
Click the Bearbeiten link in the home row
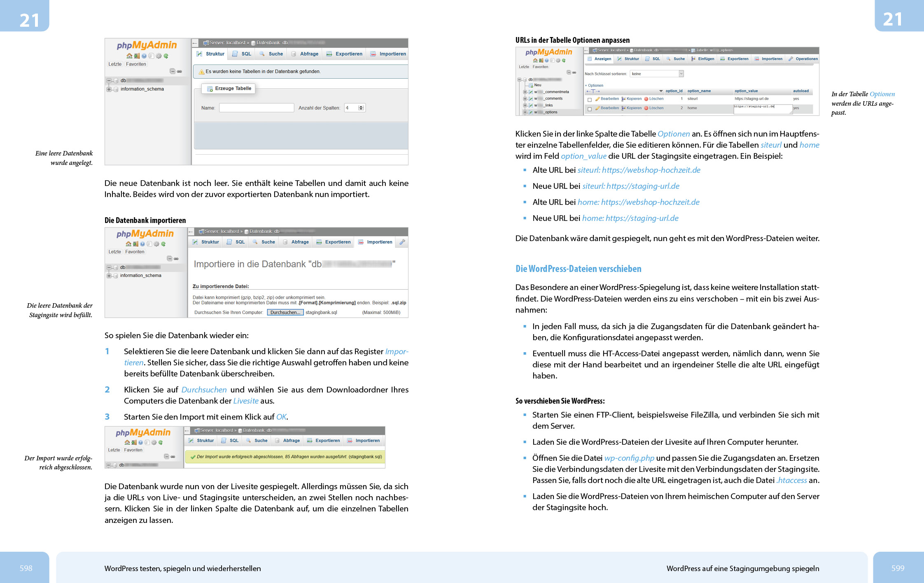pos(609,108)
